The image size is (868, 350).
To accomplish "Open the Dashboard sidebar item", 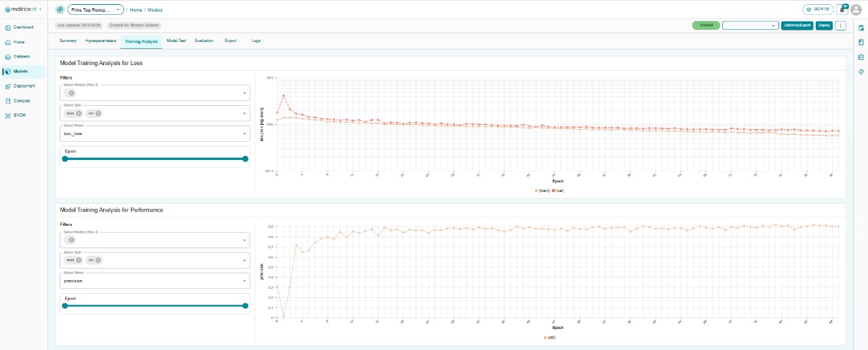I will tap(23, 27).
